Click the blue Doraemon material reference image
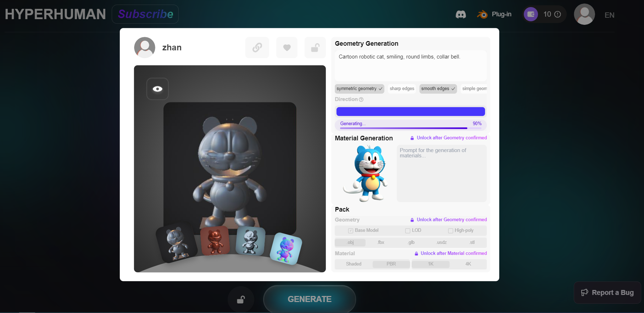 click(x=365, y=173)
